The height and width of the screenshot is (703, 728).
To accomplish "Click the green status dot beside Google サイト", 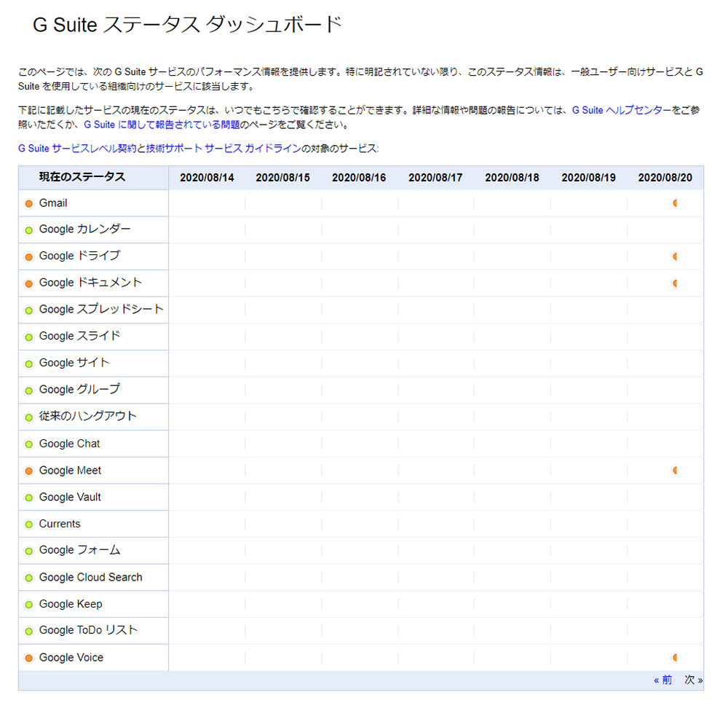I will (x=29, y=364).
